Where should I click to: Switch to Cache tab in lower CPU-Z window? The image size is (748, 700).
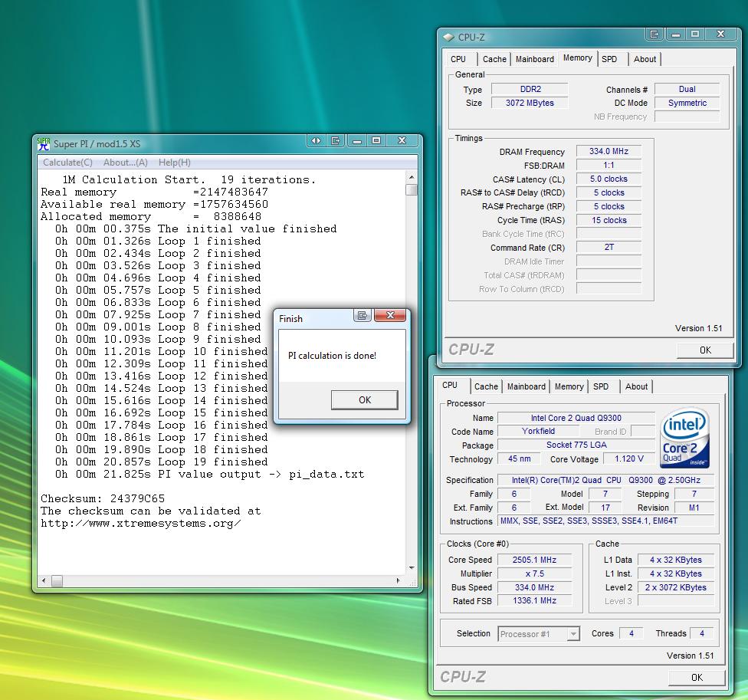[x=486, y=386]
